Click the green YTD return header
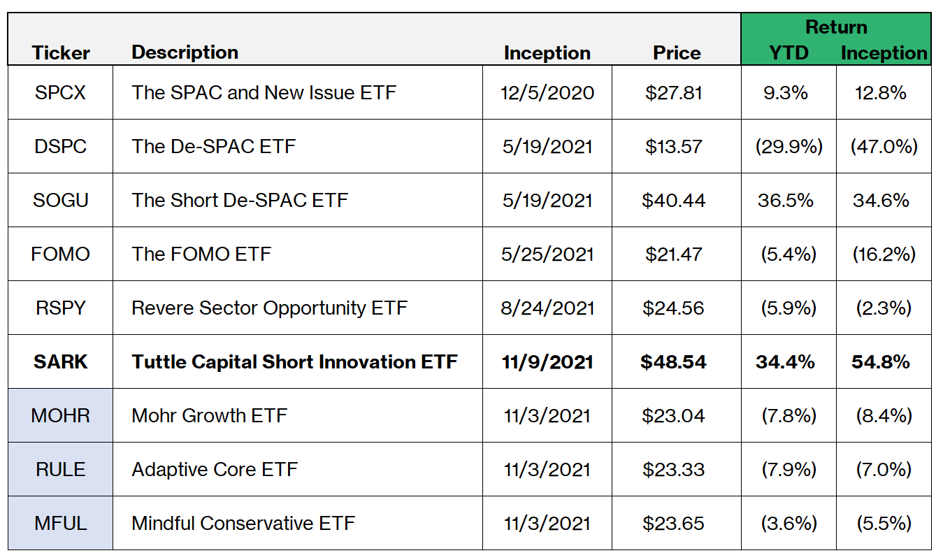Viewport: 943px width, 560px height. click(788, 53)
